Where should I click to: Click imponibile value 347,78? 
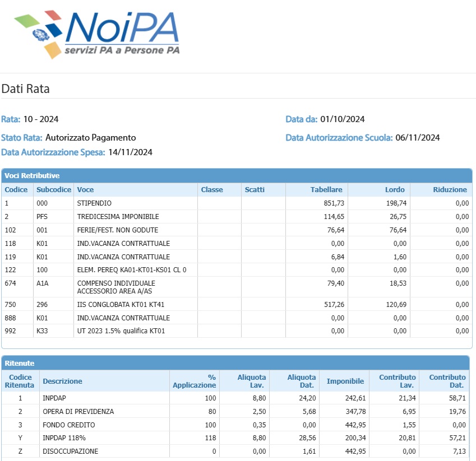[355, 412]
